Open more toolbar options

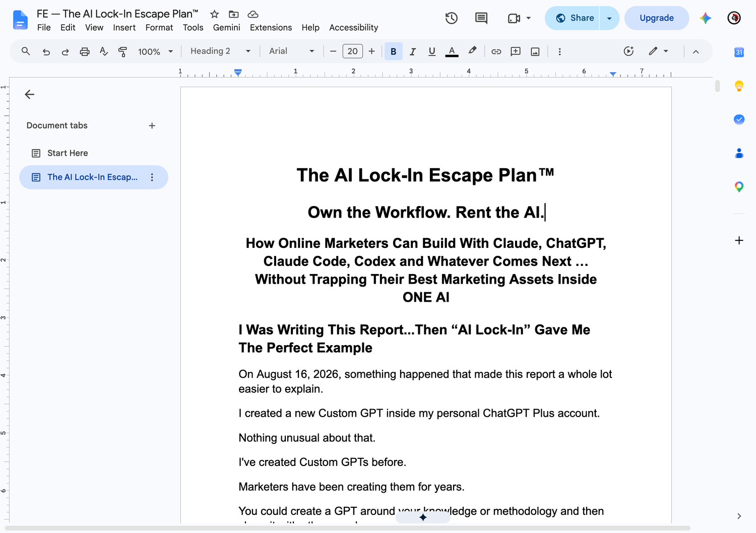[x=559, y=51]
